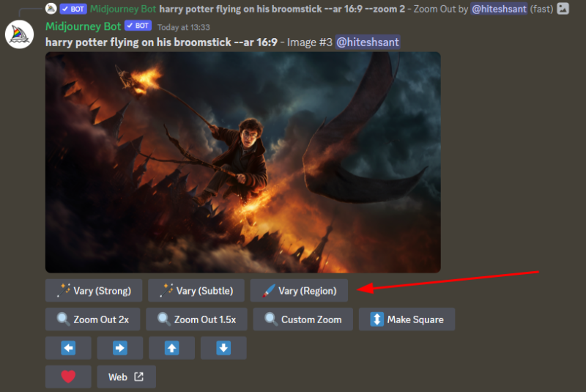
Task: Click the 'Today at 13:33' timestamp
Action: tap(184, 27)
